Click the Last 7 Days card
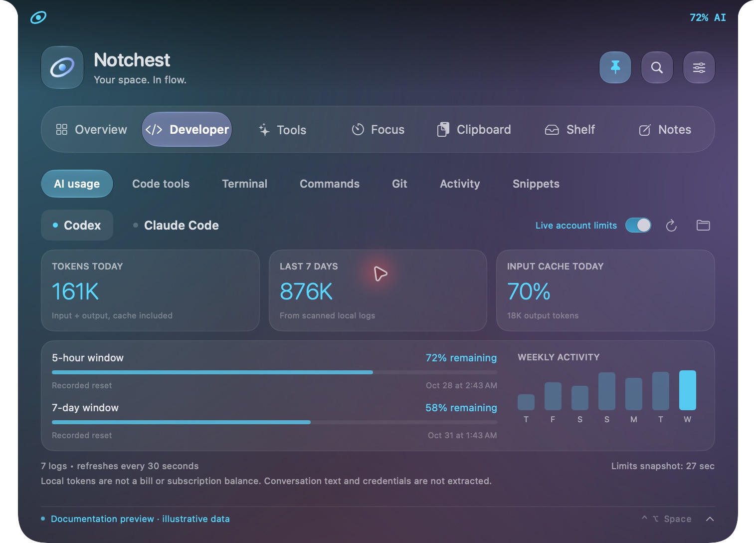756x543 pixels. (378, 290)
